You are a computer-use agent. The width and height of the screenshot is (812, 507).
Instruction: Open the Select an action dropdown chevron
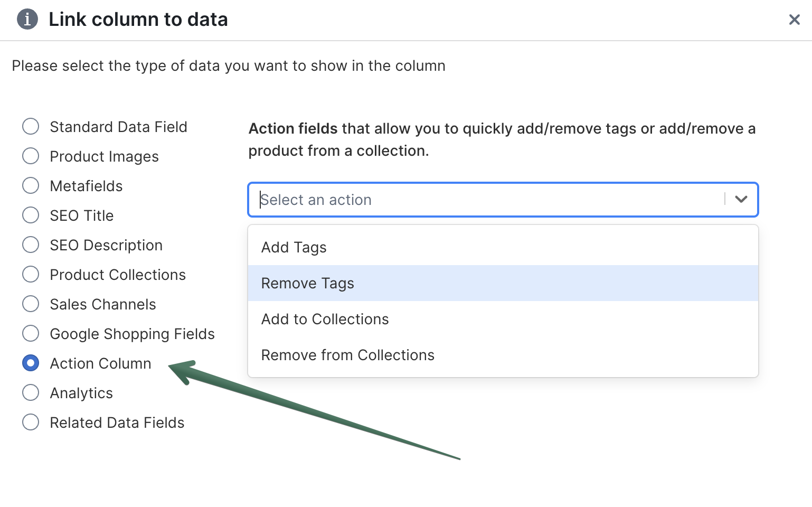pyautogui.click(x=741, y=200)
